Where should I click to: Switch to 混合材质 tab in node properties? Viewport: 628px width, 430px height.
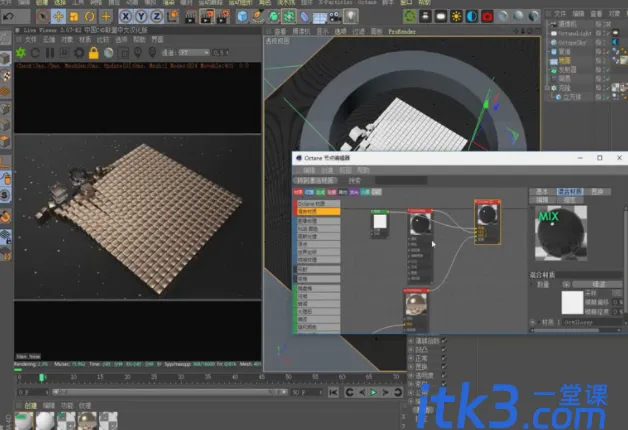[570, 191]
